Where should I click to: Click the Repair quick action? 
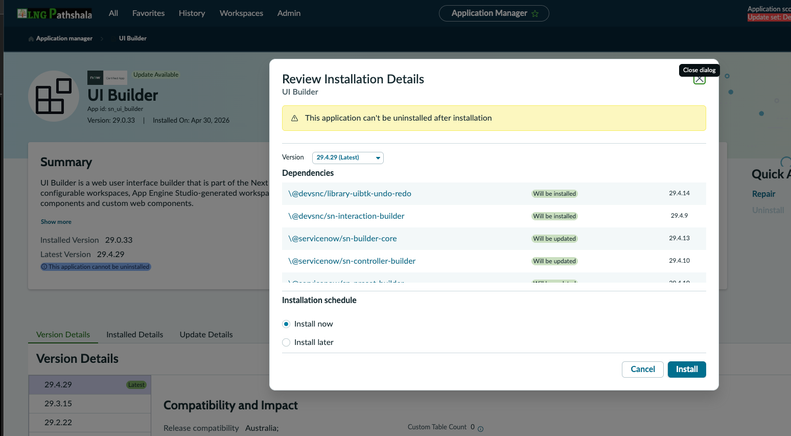click(763, 194)
